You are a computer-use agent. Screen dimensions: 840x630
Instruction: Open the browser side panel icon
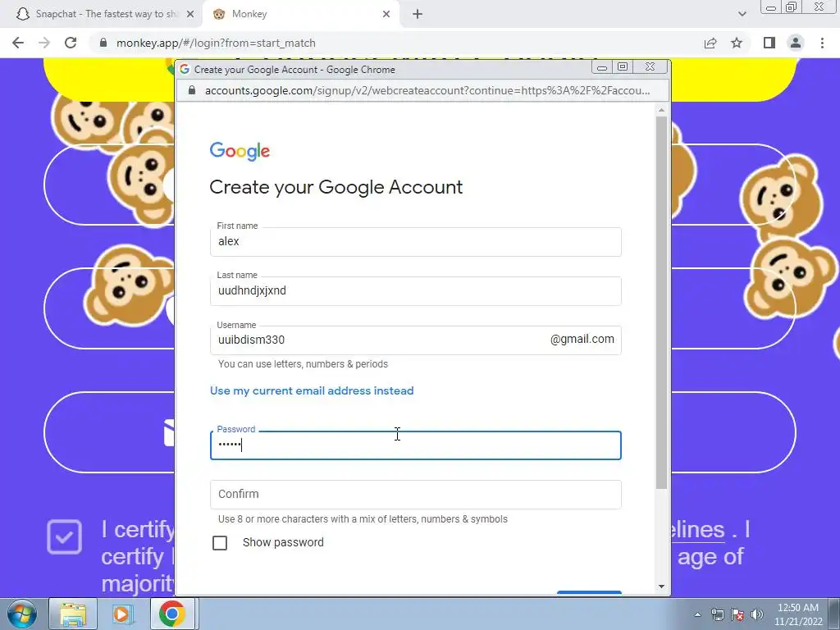coord(769,43)
